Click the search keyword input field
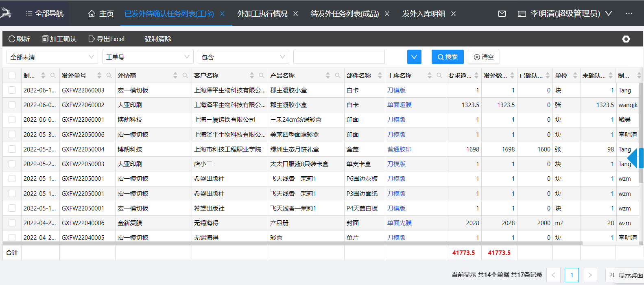The image size is (644, 285). point(339,57)
